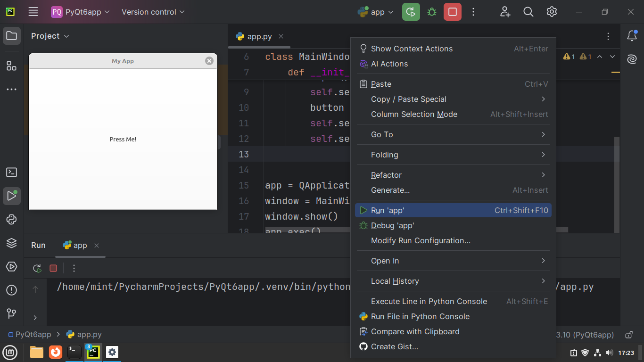Toggle read-only lock icon in status bar
644x362 pixels.
(x=629, y=335)
